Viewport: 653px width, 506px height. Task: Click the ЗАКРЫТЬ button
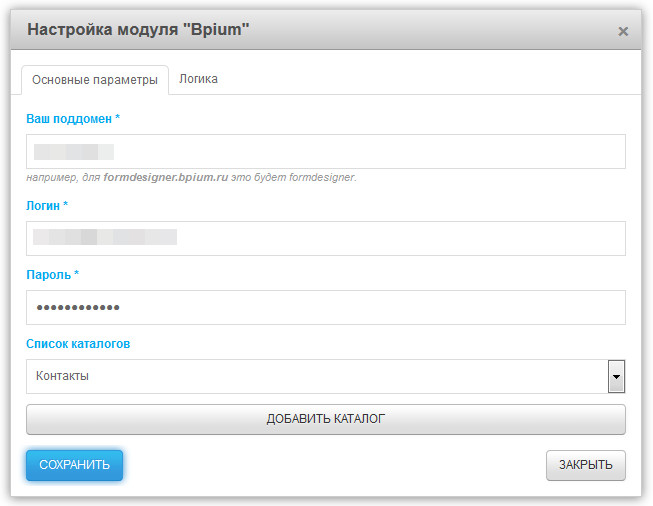coord(585,465)
